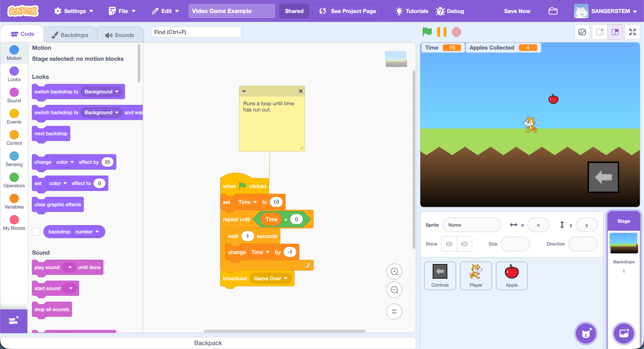Expand the SANGERSTEM account menu
The image size is (644, 349).
point(605,11)
